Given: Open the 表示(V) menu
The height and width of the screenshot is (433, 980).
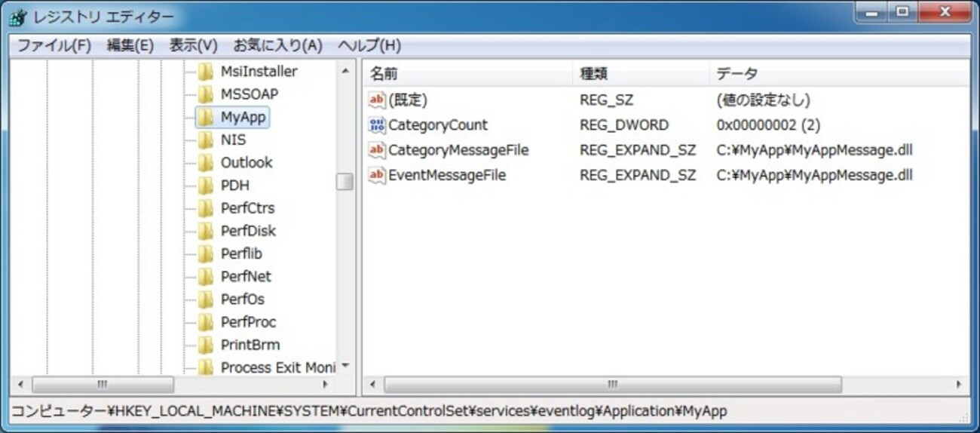Looking at the screenshot, I should click(x=193, y=46).
